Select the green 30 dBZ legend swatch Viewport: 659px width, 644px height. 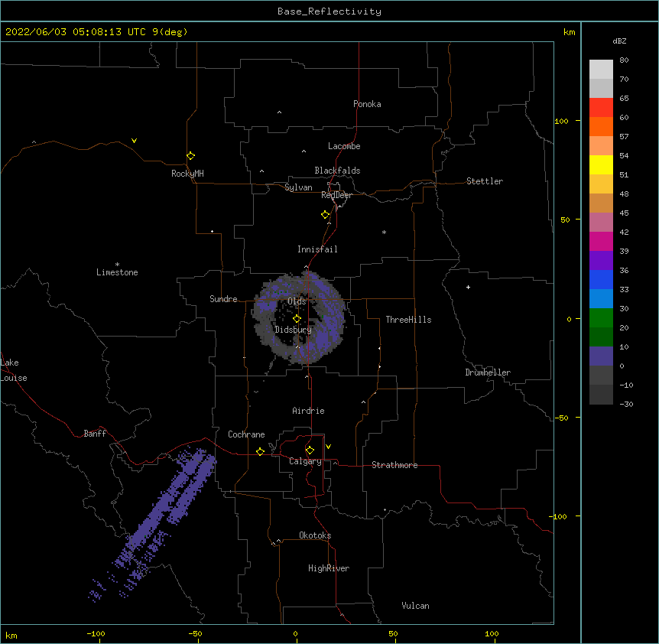(601, 318)
